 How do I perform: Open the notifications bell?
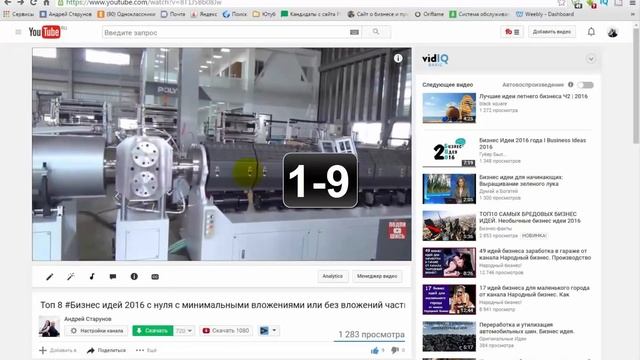pos(591,31)
